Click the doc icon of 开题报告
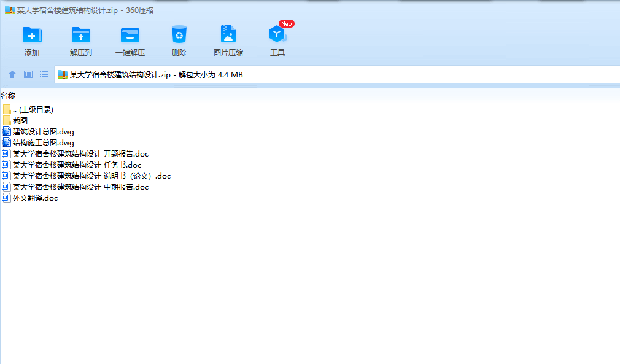Screen dimensions: 620x364 tap(6, 153)
